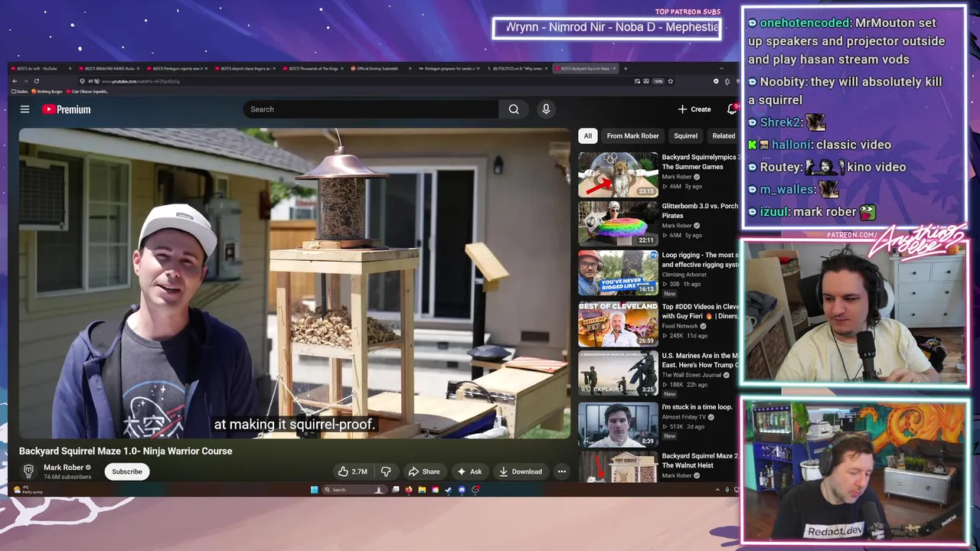
Task: Open more actions three-dot menu
Action: tap(562, 471)
